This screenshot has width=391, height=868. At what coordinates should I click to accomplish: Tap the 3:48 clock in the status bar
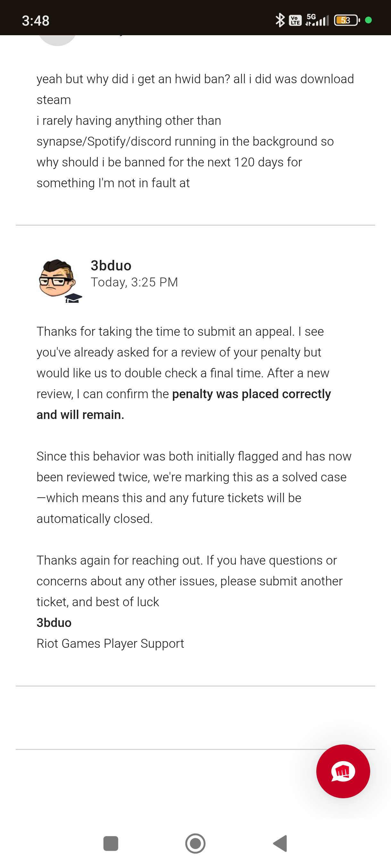[x=36, y=20]
